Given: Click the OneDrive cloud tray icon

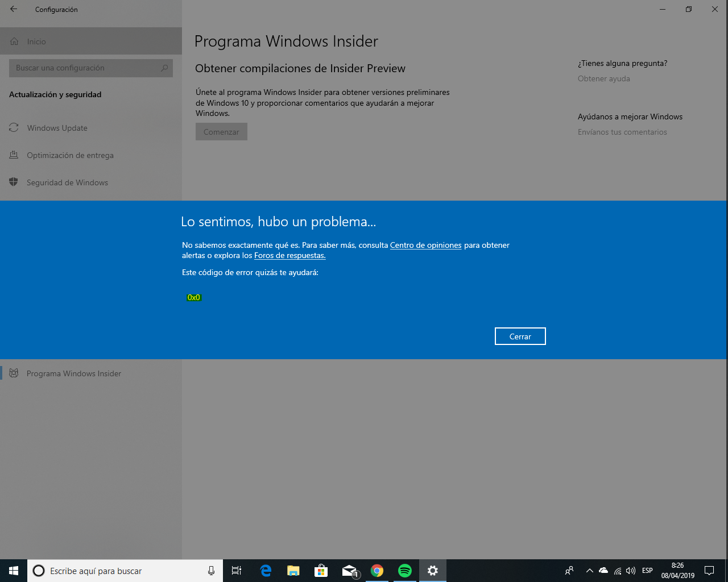Looking at the screenshot, I should point(603,571).
